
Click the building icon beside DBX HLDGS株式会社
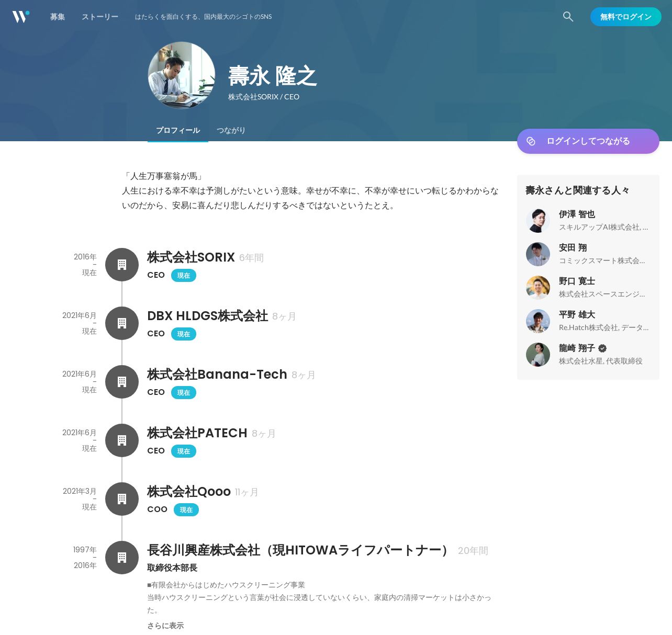pos(122,323)
